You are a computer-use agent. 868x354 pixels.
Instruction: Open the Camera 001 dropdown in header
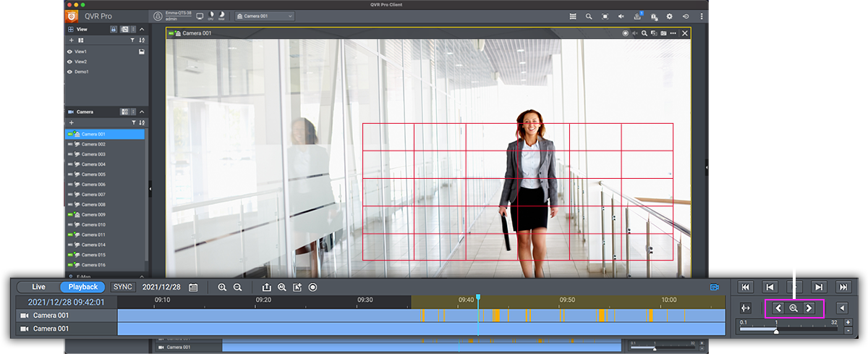click(x=265, y=16)
